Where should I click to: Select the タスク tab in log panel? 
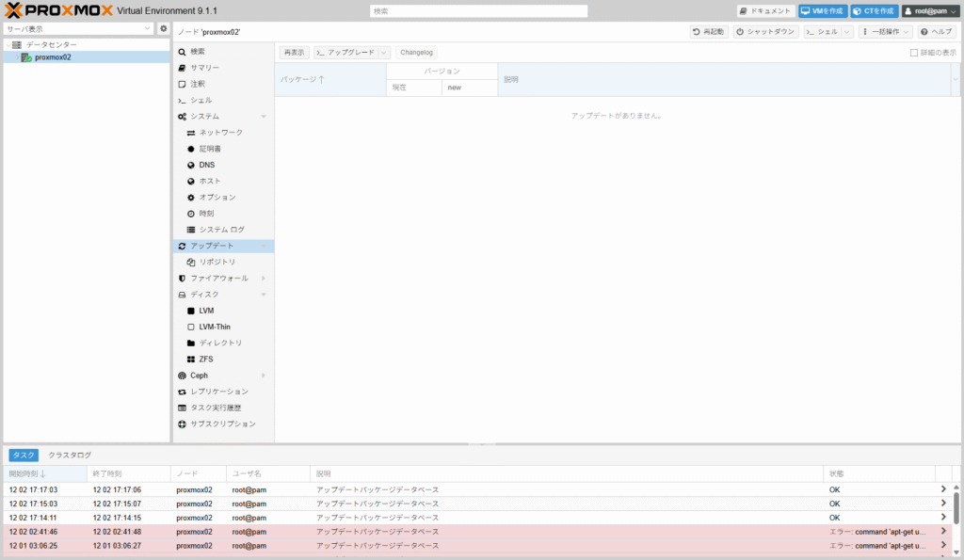pyautogui.click(x=24, y=456)
